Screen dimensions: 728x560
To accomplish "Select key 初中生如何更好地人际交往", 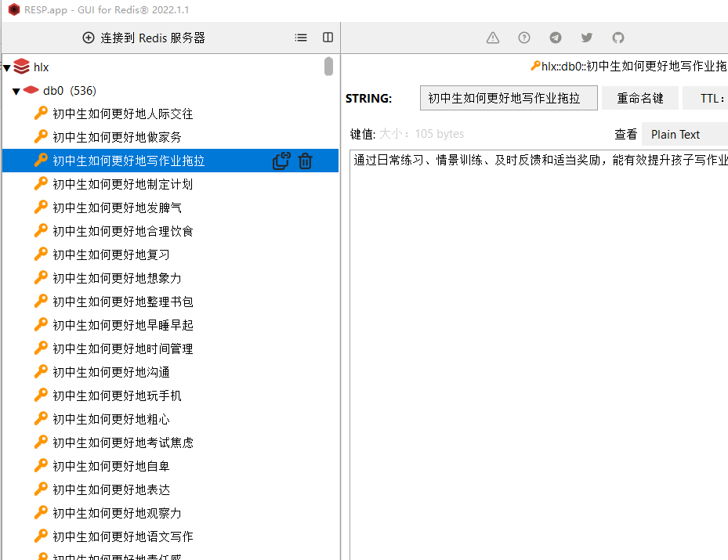I will [x=122, y=114].
